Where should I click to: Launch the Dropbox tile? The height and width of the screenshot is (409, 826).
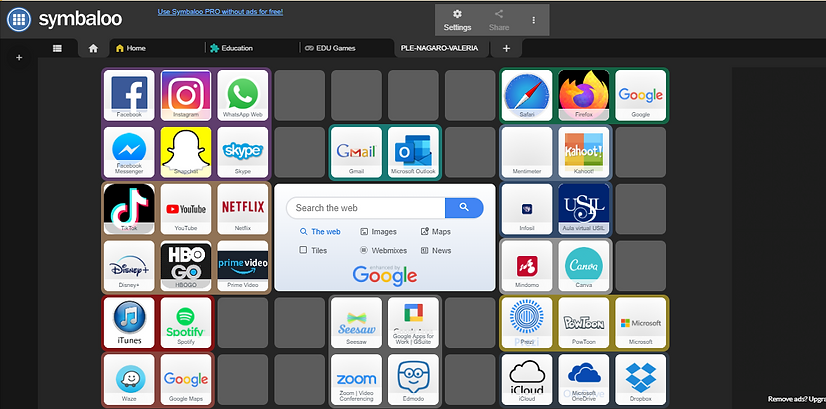click(x=641, y=379)
